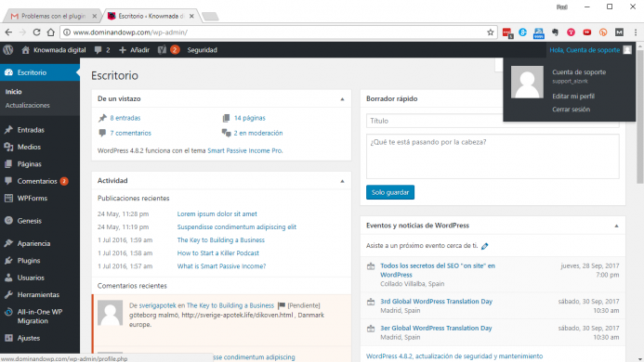The image size is (644, 362).
Task: Open a new browser tab
Action: coord(210,17)
